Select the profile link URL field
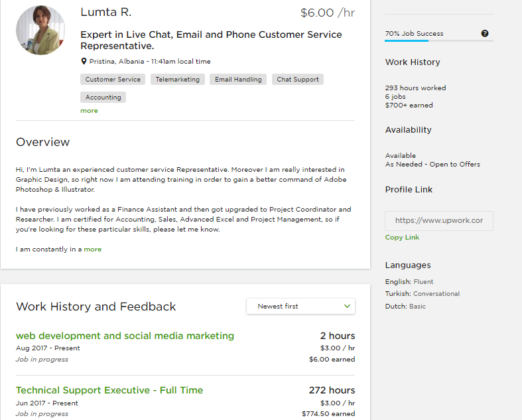 [x=439, y=220]
